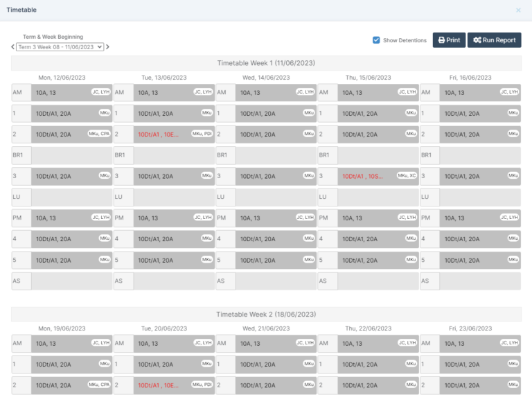Click the Print button
Image resolution: width=532 pixels, height=395 pixels.
pyautogui.click(x=449, y=40)
